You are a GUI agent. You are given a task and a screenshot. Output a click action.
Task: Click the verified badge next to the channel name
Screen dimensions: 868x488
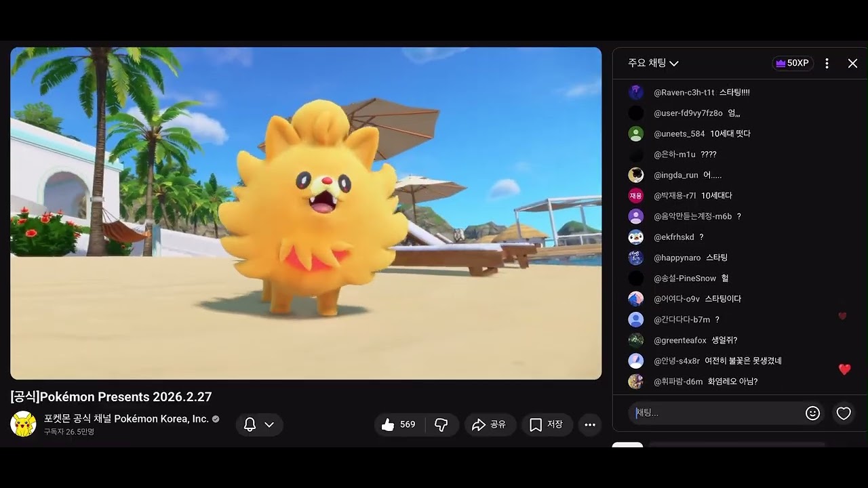point(216,419)
